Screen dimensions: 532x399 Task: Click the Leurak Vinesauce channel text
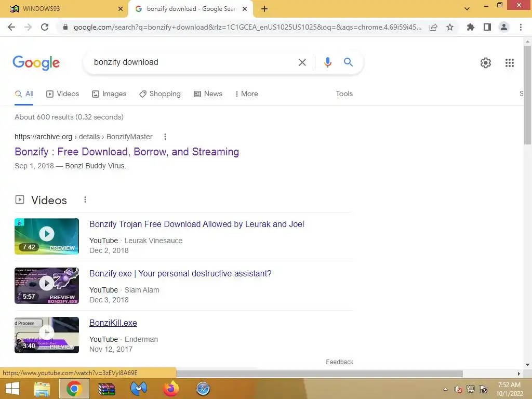tap(153, 241)
